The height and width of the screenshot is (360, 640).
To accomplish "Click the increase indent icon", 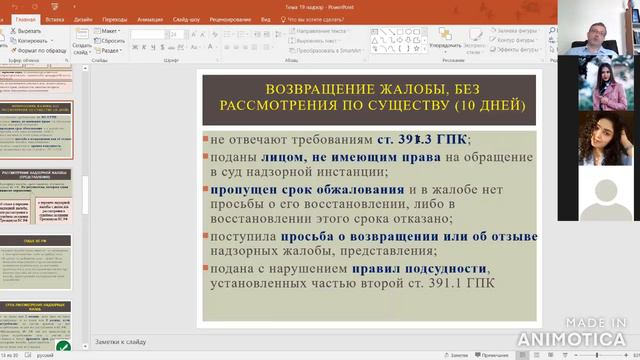I will (267, 35).
